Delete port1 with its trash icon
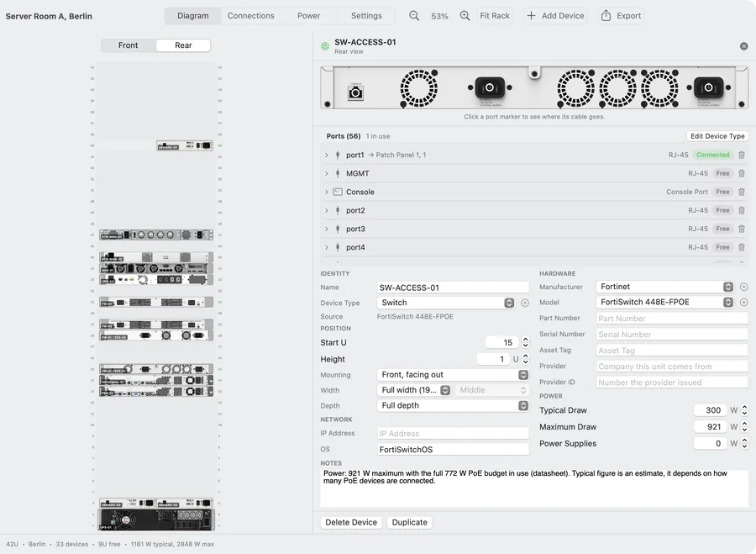Viewport: 756px width, 554px height. (742, 155)
